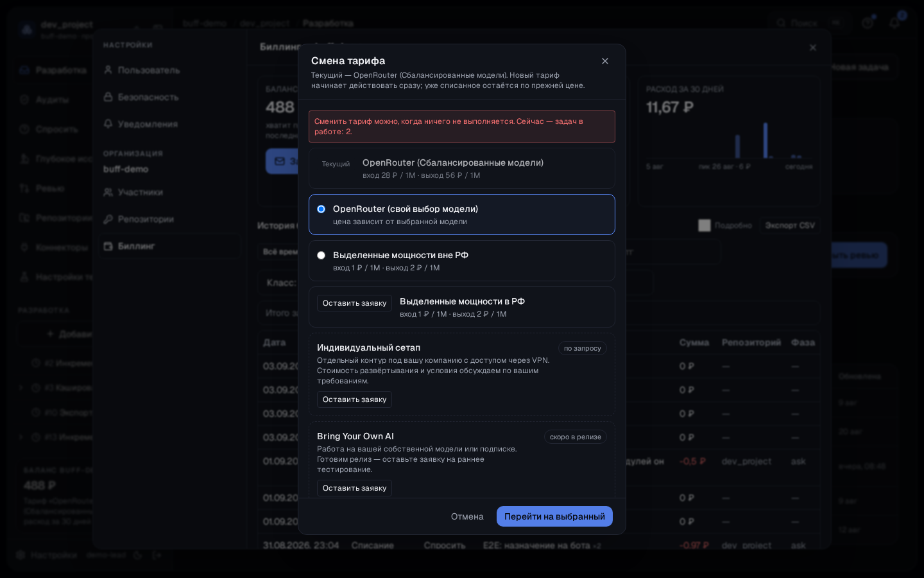Click the Смена тарифа dialog title
Viewport: 924px width, 578px height.
(x=348, y=60)
